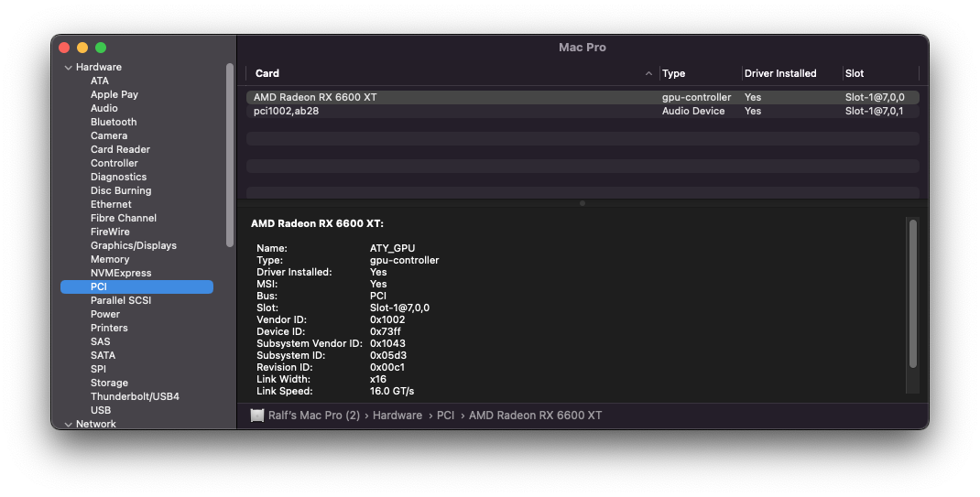The width and height of the screenshot is (980, 497).
Task: Click the sidebar scrollbar
Action: coord(229,155)
